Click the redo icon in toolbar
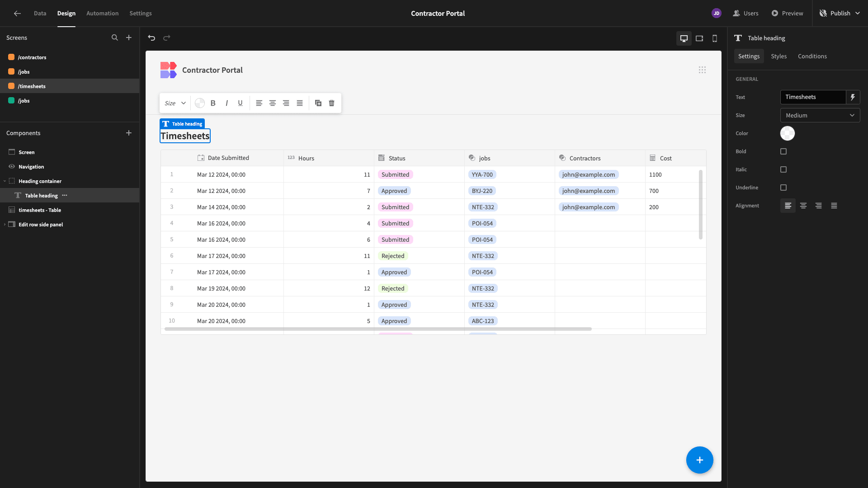The height and width of the screenshot is (488, 868). tap(167, 38)
